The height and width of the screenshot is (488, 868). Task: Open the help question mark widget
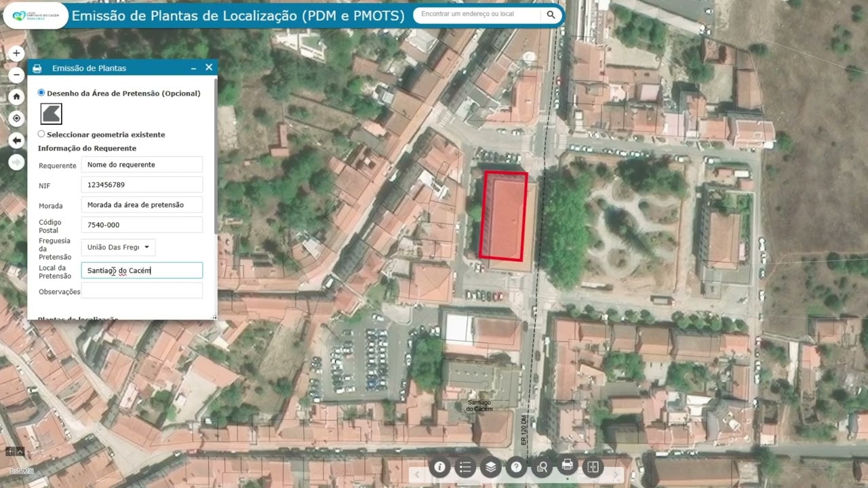pyautogui.click(x=516, y=467)
